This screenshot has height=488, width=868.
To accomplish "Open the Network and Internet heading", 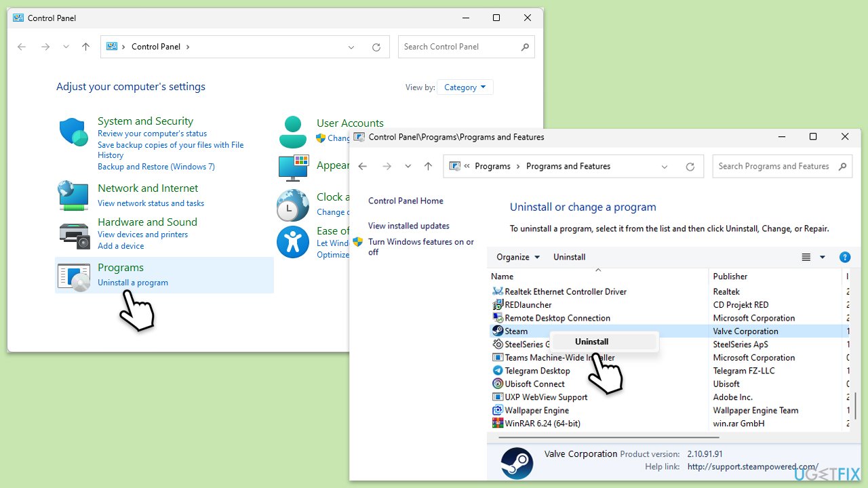I will pyautogui.click(x=148, y=188).
